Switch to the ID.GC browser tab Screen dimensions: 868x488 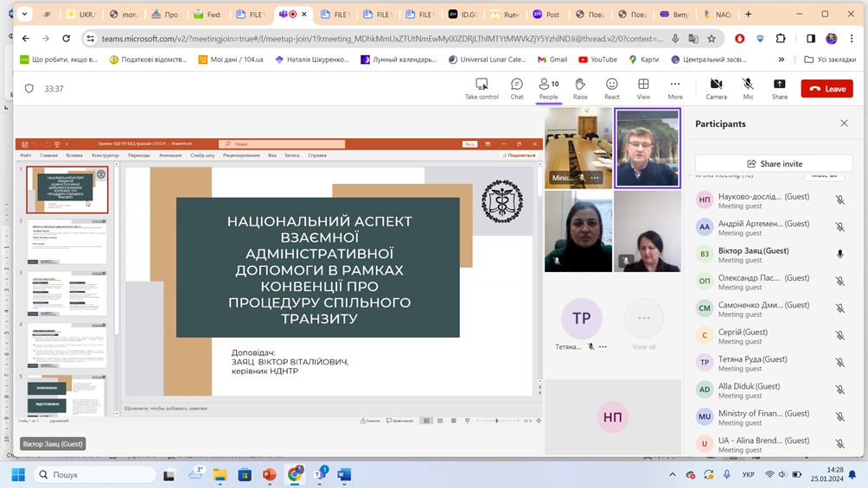(x=463, y=15)
